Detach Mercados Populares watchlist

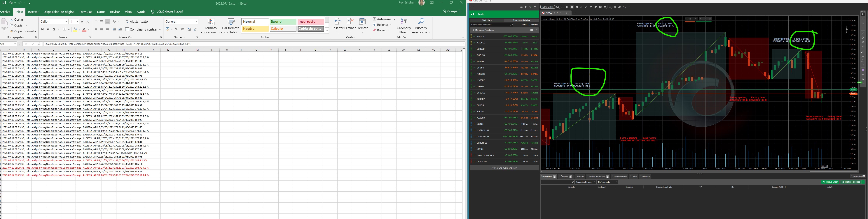(536, 30)
